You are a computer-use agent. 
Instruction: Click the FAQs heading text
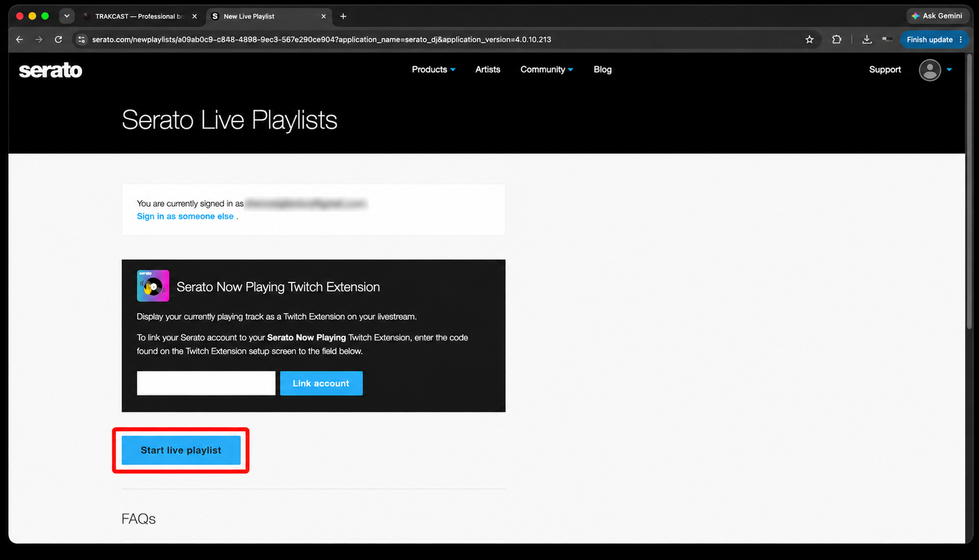pyautogui.click(x=139, y=519)
